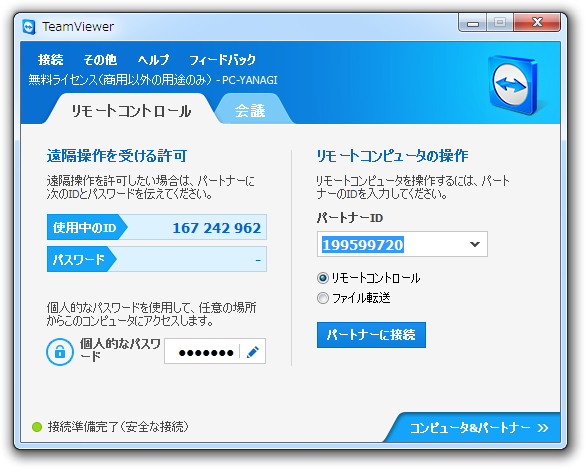Click the TeamViewer logo in header

(513, 85)
